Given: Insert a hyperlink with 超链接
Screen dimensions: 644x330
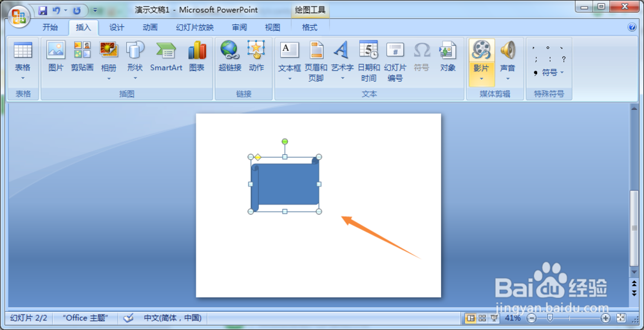Looking at the screenshot, I should [x=230, y=57].
